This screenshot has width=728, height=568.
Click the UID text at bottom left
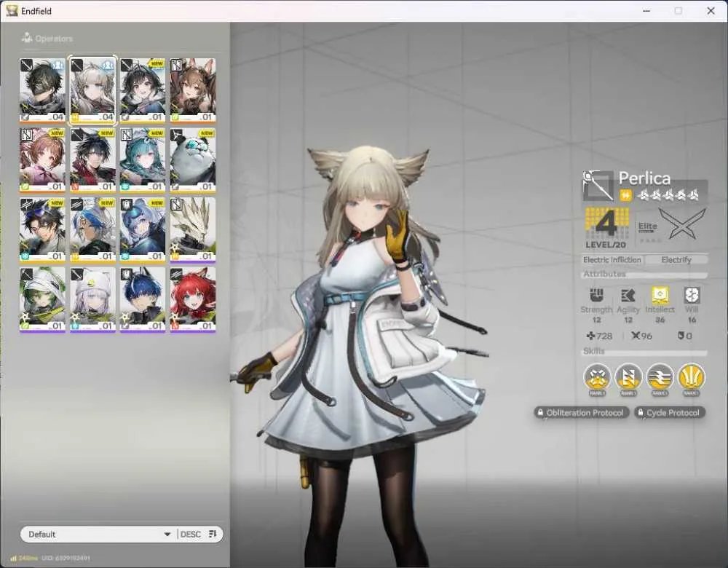pos(66,558)
